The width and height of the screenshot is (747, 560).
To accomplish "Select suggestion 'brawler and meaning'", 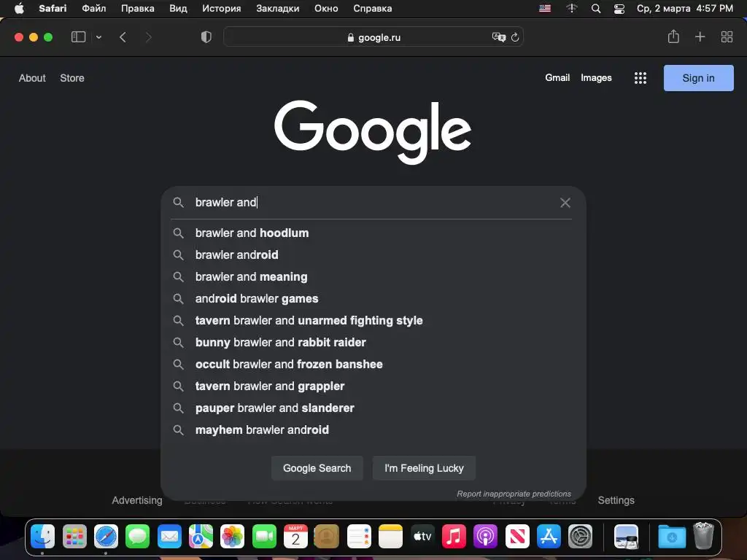I will [373, 276].
